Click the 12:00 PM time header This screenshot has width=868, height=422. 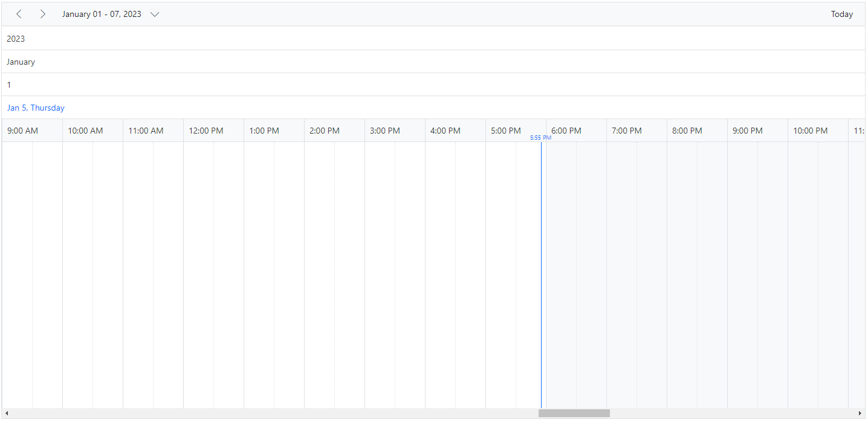click(213, 131)
